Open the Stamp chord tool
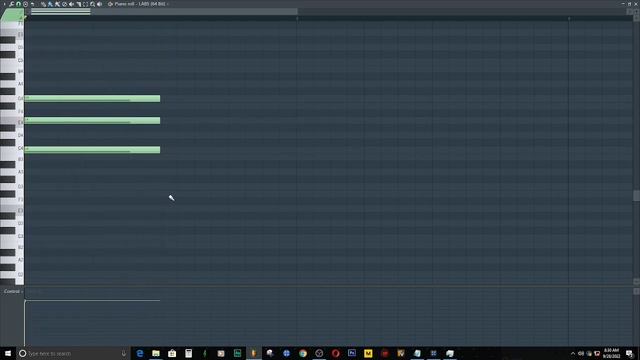The image size is (640, 360). 25,4
